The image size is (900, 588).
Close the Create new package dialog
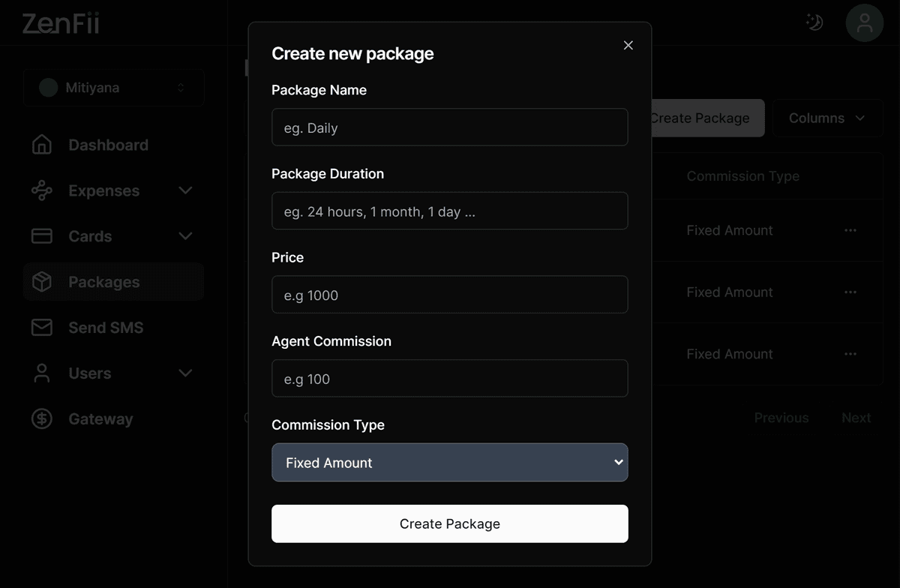pos(628,45)
